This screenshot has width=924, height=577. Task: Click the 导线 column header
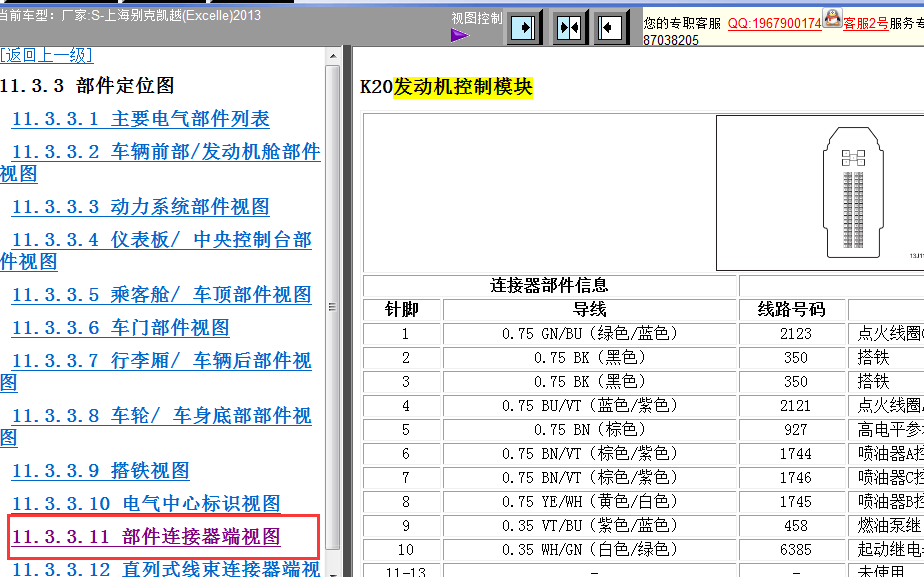click(x=590, y=310)
